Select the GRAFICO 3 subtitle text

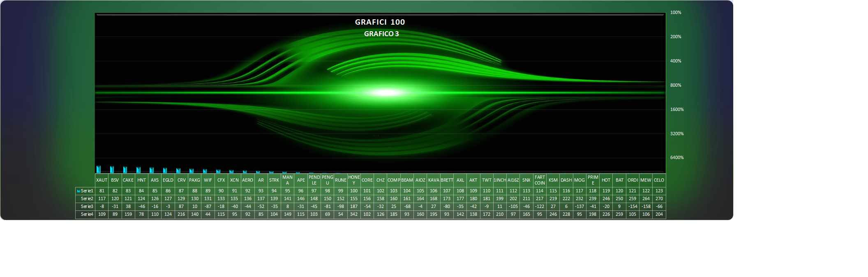click(381, 34)
